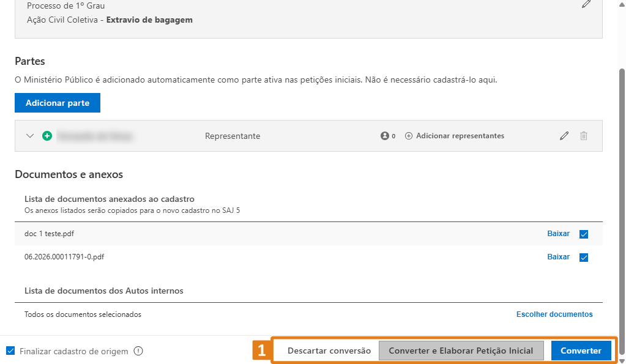Viewport: 626px width, 364px height.
Task: Open Escolher documentos link
Action: (x=554, y=314)
